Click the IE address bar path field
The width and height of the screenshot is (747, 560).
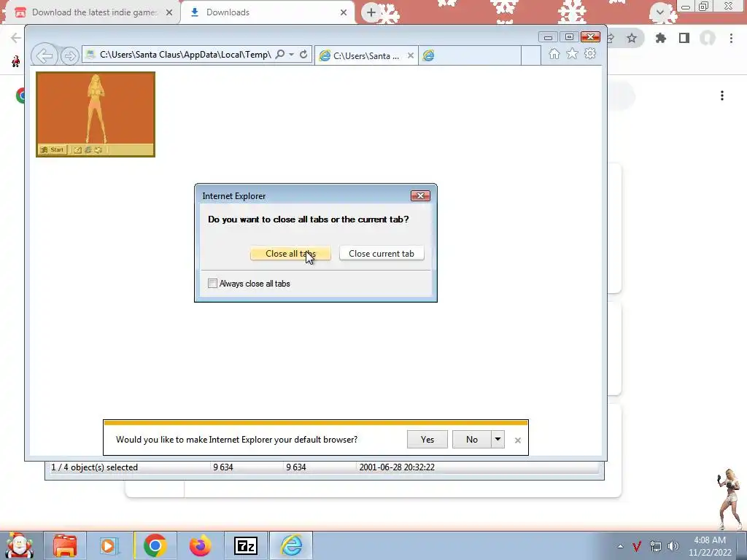tap(185, 54)
